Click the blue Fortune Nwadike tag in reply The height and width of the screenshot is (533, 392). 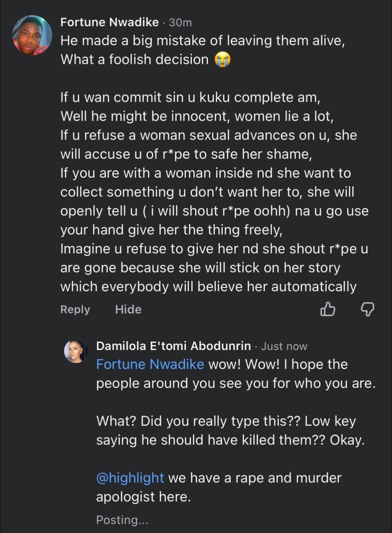click(149, 364)
